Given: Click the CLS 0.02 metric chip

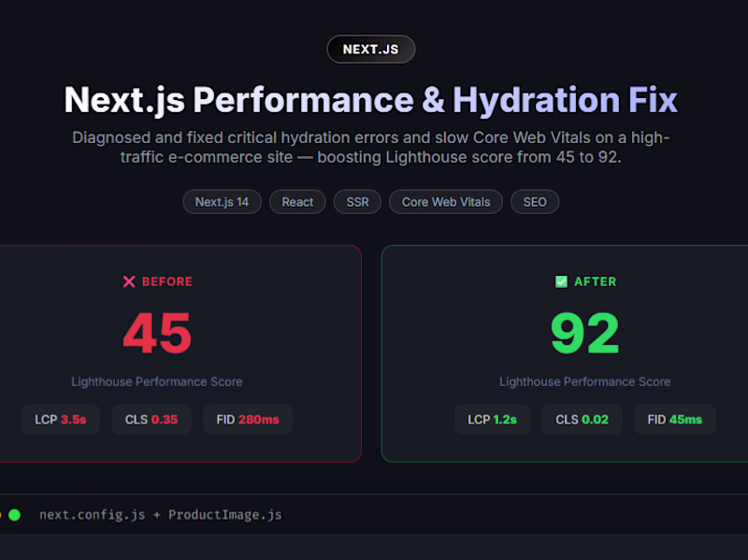Looking at the screenshot, I should tap(582, 419).
